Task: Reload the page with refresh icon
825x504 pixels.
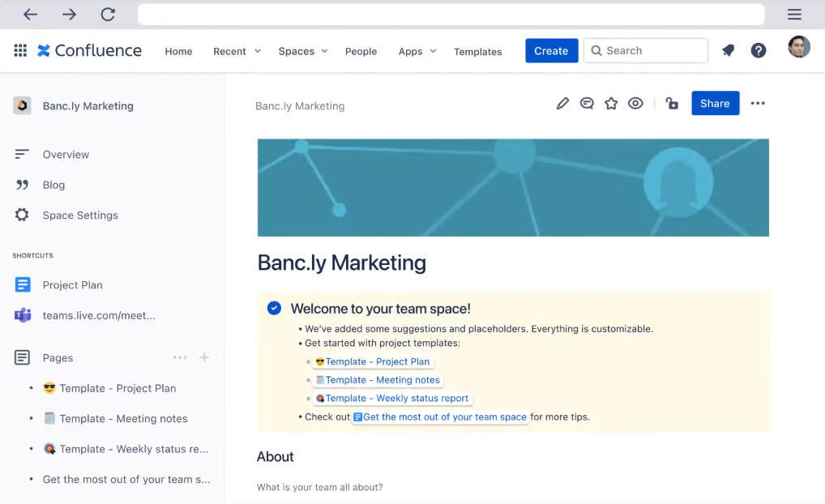Action: 108,15
